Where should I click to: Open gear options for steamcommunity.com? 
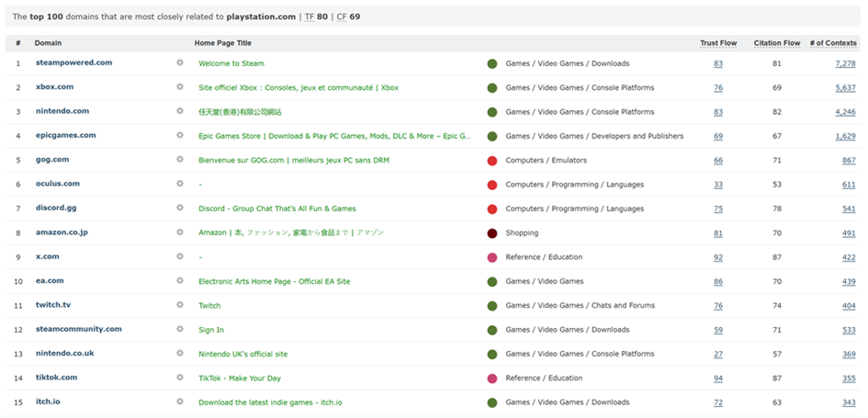click(x=180, y=329)
